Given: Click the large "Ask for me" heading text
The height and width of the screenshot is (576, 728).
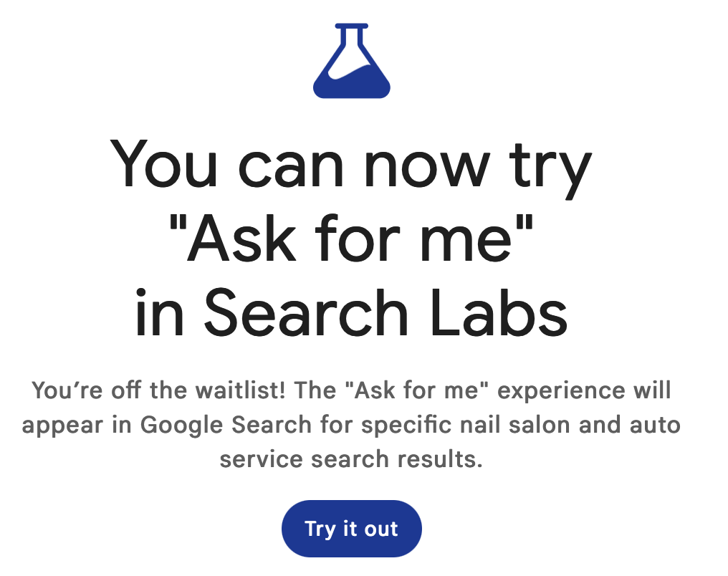Looking at the screenshot, I should coord(351,239).
